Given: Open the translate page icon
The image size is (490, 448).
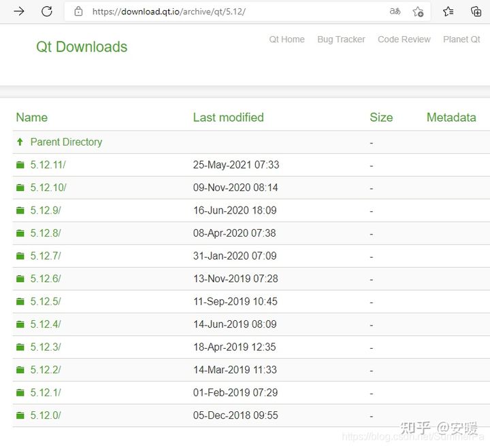Looking at the screenshot, I should (x=395, y=12).
